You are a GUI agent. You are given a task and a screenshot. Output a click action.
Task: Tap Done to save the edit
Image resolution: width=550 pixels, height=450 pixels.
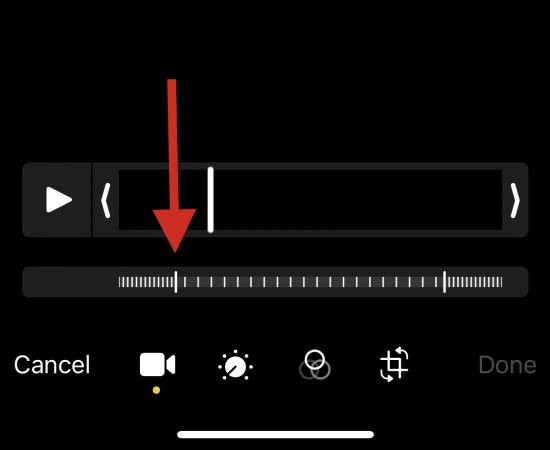coord(507,365)
